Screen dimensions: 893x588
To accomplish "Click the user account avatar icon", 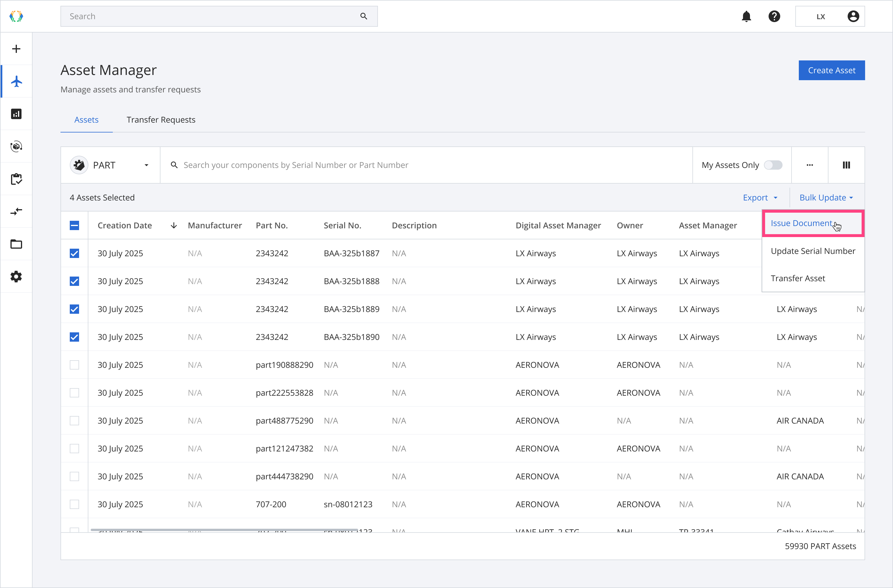I will [x=853, y=16].
